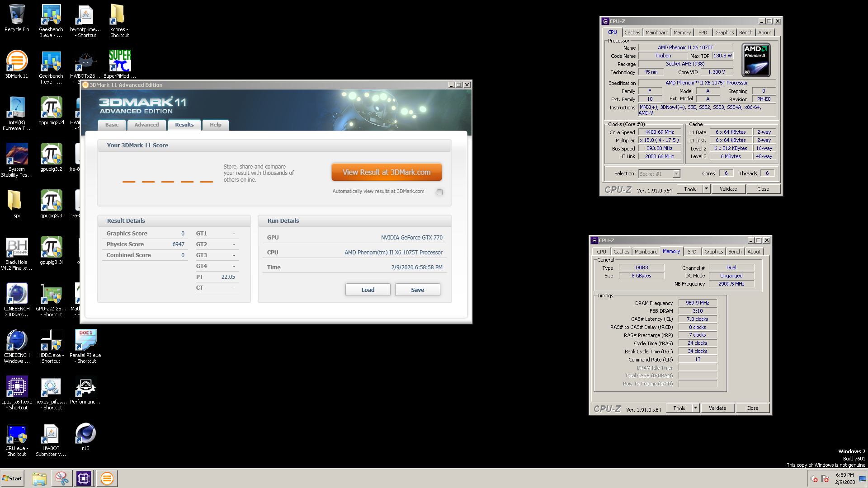
Task: Launch gpupig3.3 desktop icon
Action: (51, 204)
